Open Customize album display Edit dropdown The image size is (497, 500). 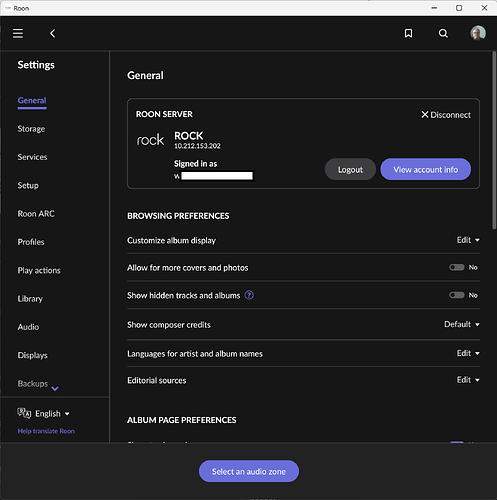(468, 240)
